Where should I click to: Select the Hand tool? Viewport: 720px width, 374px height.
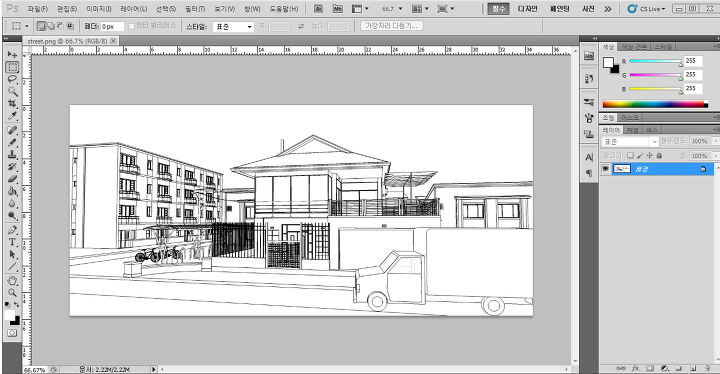[12, 280]
